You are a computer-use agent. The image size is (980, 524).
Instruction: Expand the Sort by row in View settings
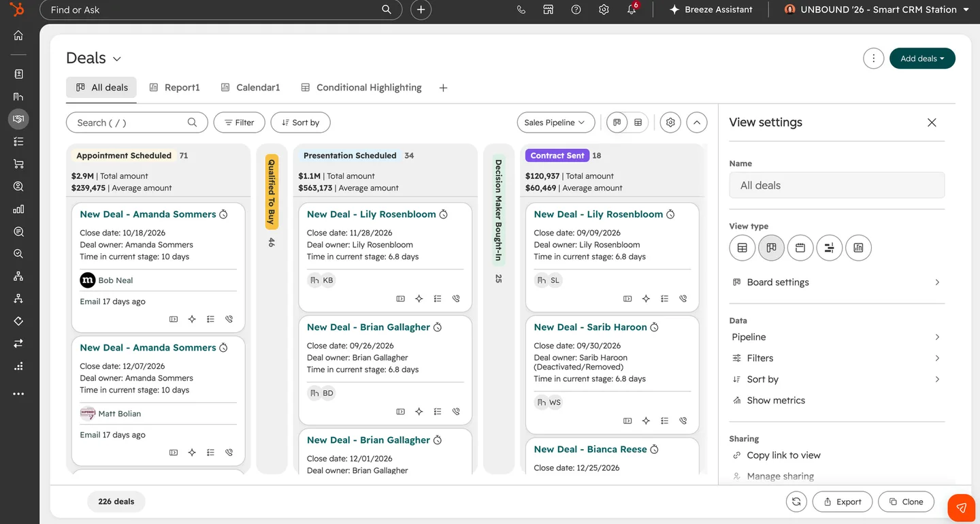coord(836,379)
